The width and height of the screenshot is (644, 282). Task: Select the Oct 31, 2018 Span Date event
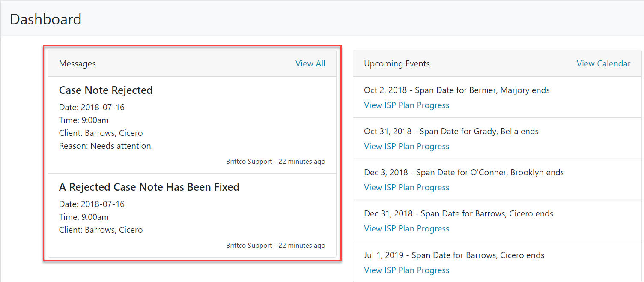[451, 132]
